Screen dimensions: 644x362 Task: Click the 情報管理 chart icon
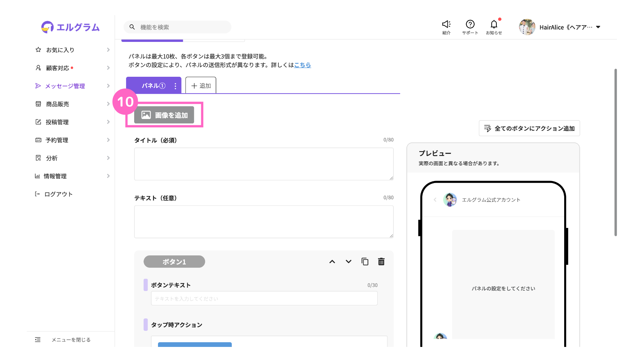[37, 176]
